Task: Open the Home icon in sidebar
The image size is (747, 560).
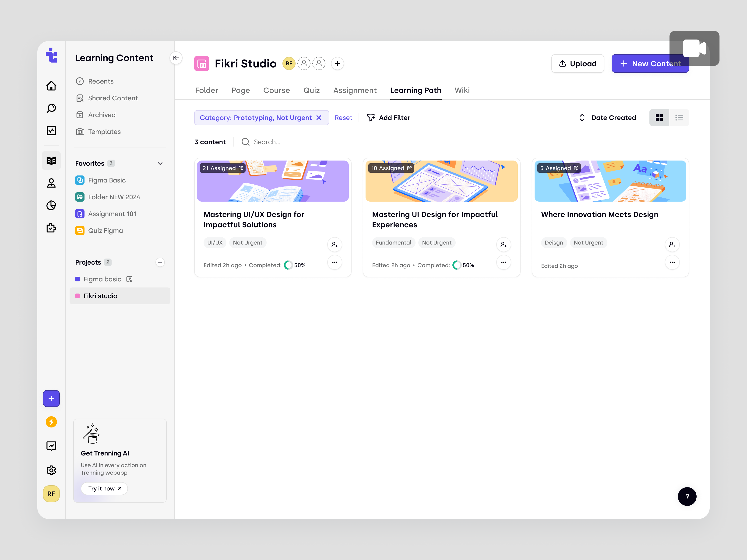Action: [x=51, y=86]
